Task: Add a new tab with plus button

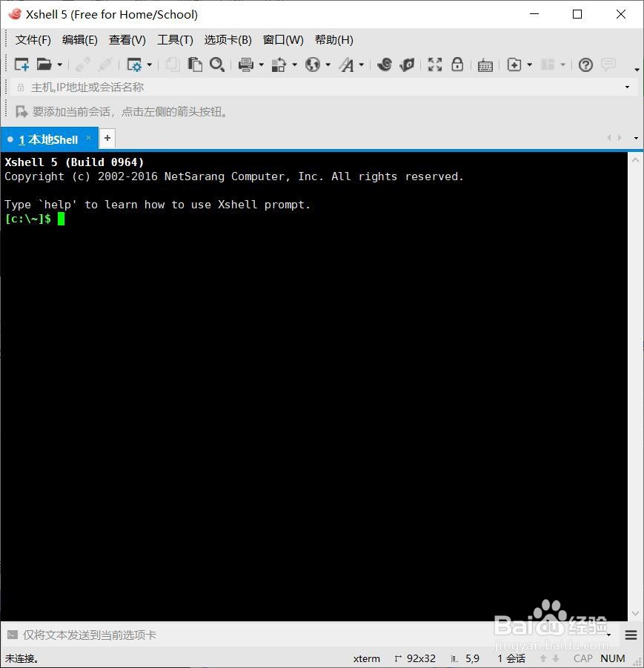Action: [107, 138]
